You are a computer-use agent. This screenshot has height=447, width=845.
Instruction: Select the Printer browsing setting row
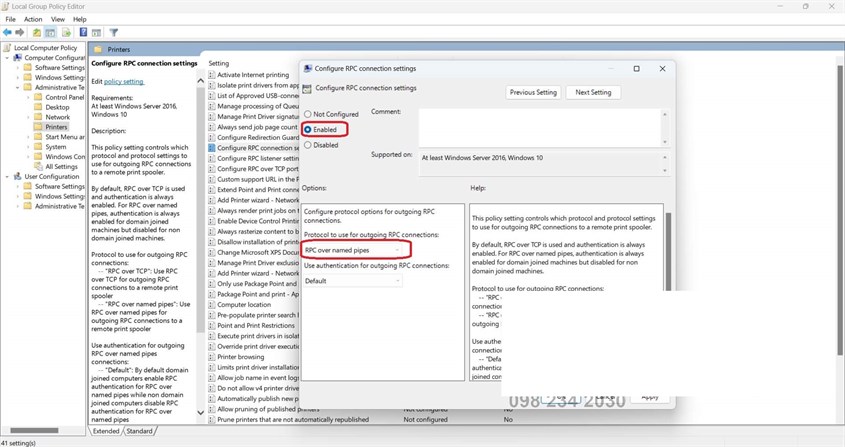[240, 357]
